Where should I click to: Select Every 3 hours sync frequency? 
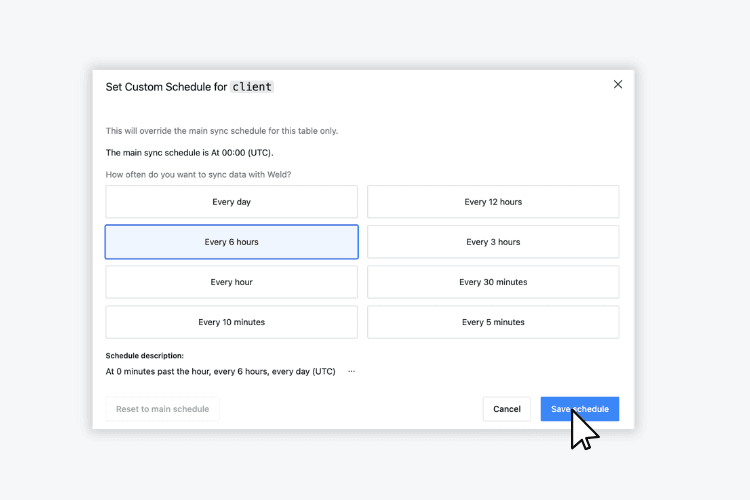point(493,242)
